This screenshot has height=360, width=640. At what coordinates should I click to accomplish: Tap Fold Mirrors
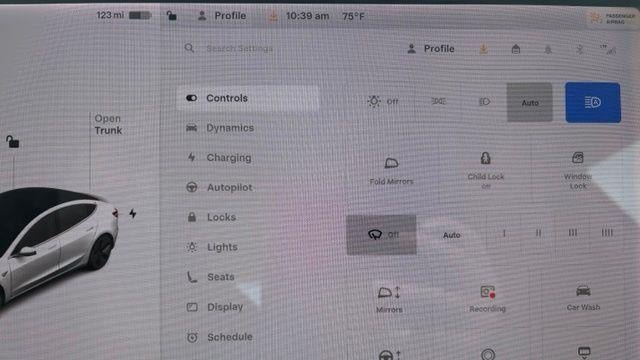pos(391,171)
